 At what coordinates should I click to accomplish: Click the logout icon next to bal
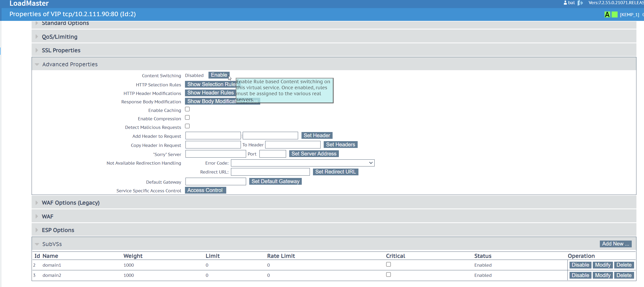click(x=580, y=3)
